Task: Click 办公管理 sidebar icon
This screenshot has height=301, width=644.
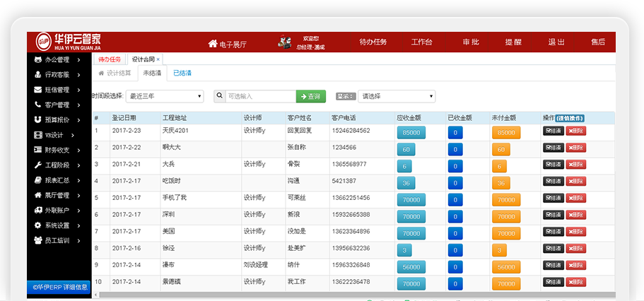Action: [37, 60]
